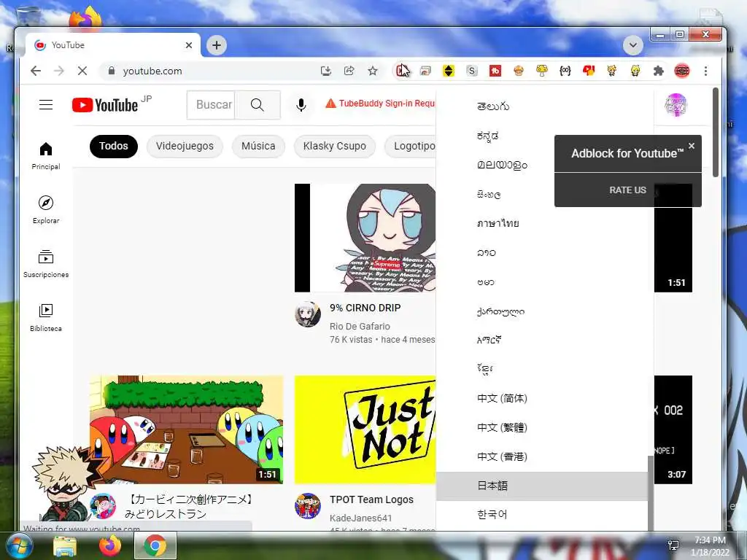Click the TubeBuddy 'tb' extension icon
The image size is (747, 560).
point(495,71)
